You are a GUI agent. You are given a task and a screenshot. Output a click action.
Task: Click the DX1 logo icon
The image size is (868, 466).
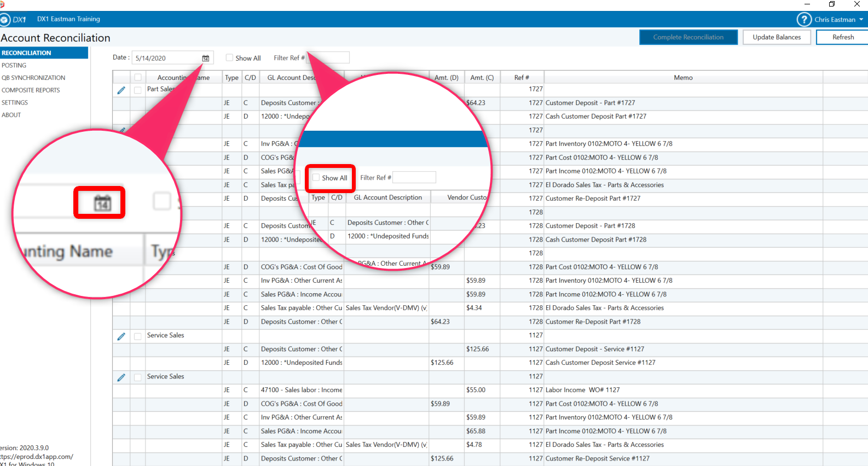(x=5, y=20)
